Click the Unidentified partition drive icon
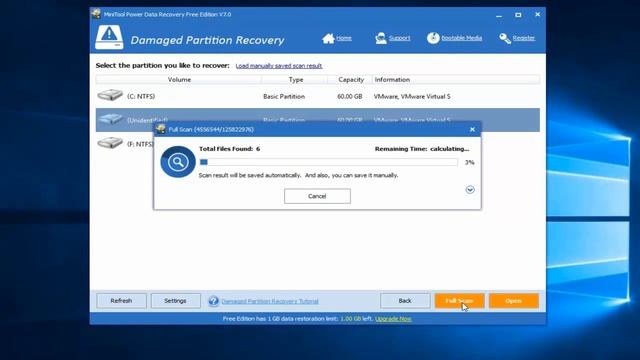Viewport: 640px width, 360px height. pyautogui.click(x=111, y=119)
